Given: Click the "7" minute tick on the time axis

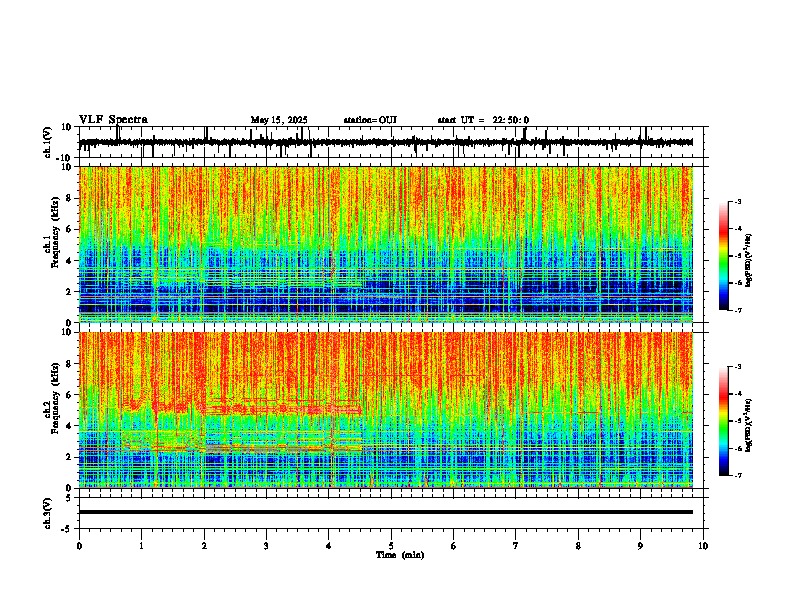Looking at the screenshot, I should click(516, 546).
